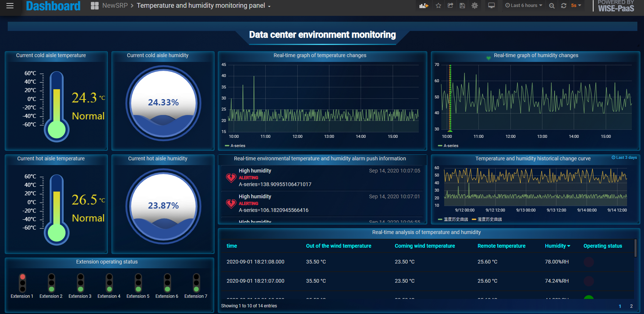Open NewSRP folder breadcrumb link
644x314 pixels.
pyautogui.click(x=115, y=6)
